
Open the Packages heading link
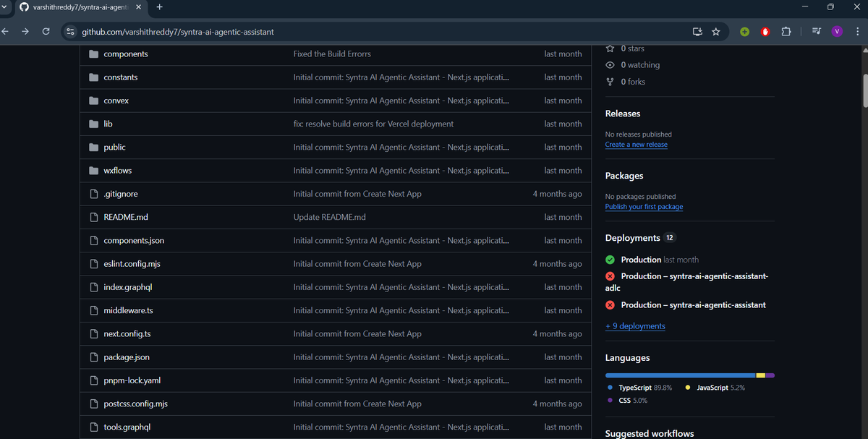624,176
